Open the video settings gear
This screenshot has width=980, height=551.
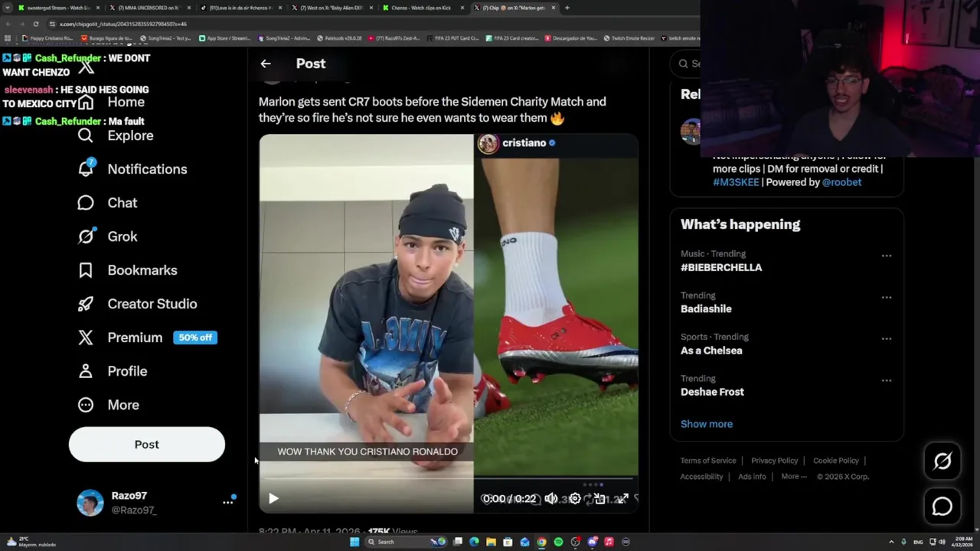click(575, 498)
